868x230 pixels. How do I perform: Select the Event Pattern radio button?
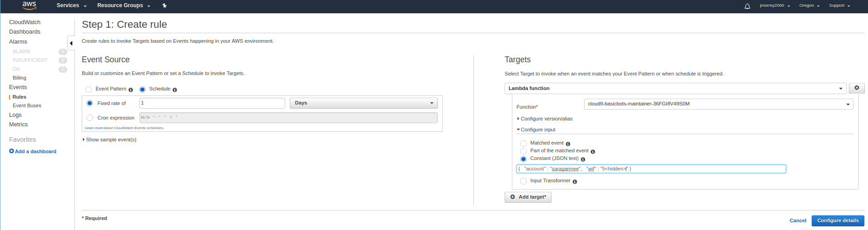pos(89,90)
